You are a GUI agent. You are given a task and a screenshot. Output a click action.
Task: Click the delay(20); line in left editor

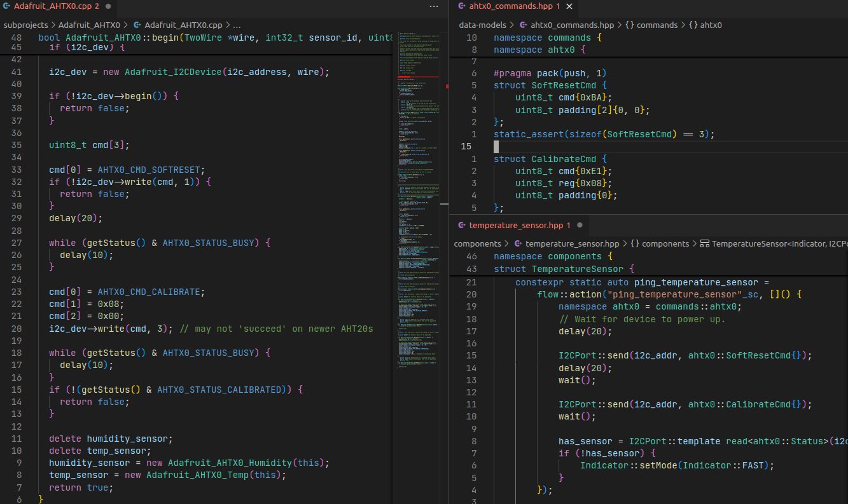[x=76, y=219]
